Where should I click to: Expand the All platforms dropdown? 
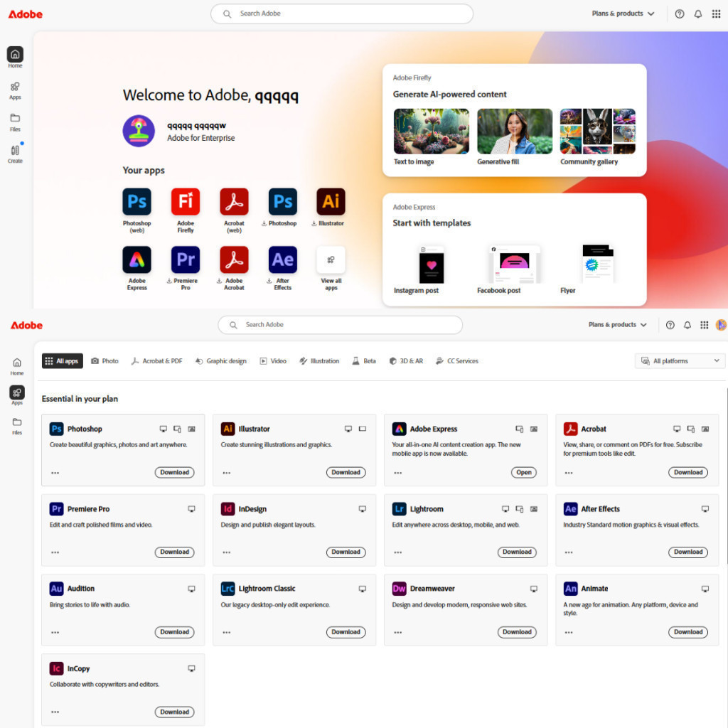(x=680, y=361)
